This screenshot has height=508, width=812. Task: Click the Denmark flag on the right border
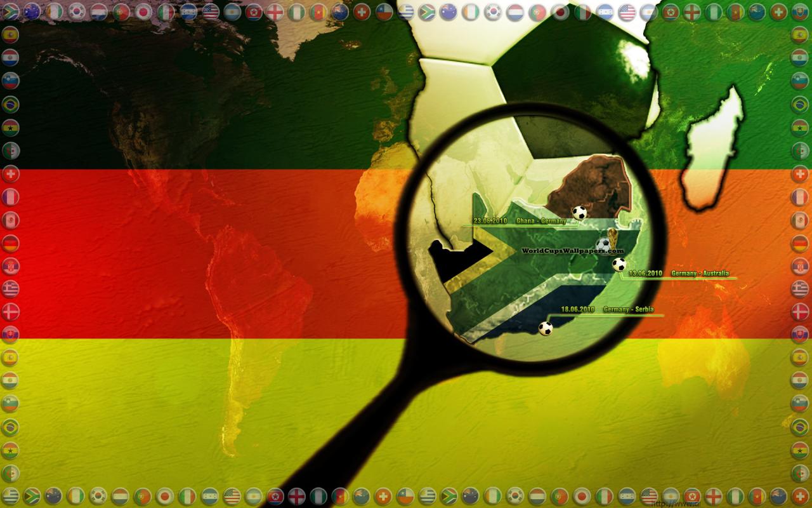pos(800,312)
